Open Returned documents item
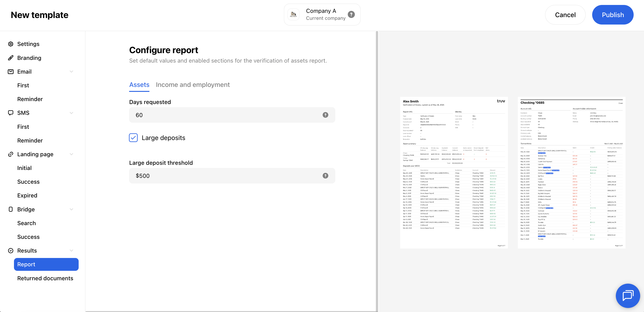Image resolution: width=644 pixels, height=312 pixels. click(45, 278)
